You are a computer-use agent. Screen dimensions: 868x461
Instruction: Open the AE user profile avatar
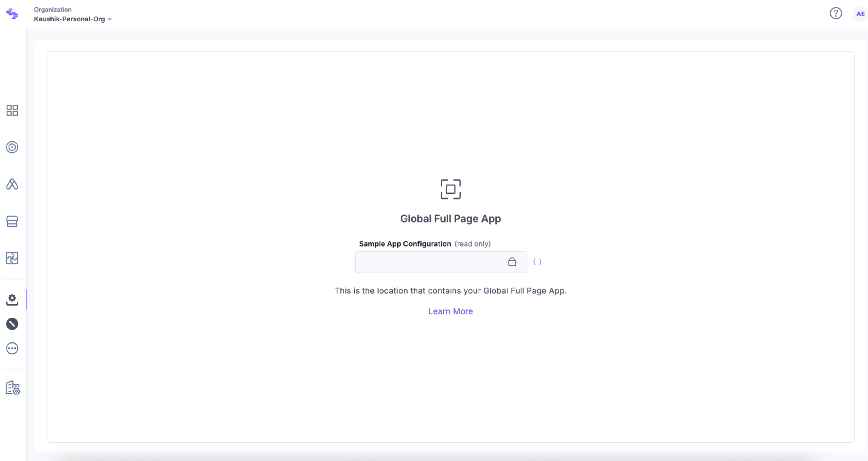point(860,14)
